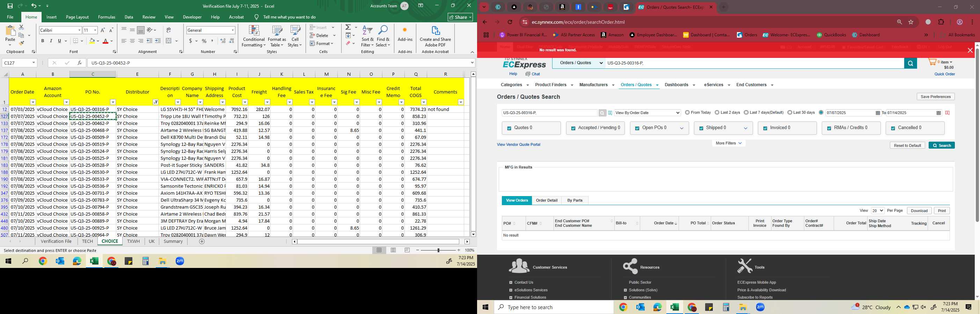The image size is (980, 314).
Task: Click the Undo icon in Excel title bar
Action: pyautogui.click(x=34, y=6)
